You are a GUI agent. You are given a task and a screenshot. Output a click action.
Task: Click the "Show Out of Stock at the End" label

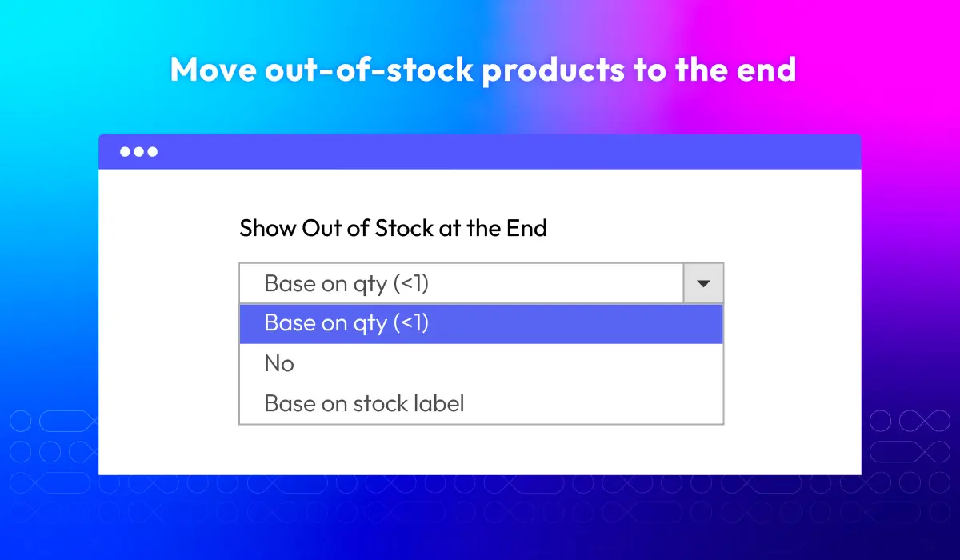pyautogui.click(x=394, y=228)
